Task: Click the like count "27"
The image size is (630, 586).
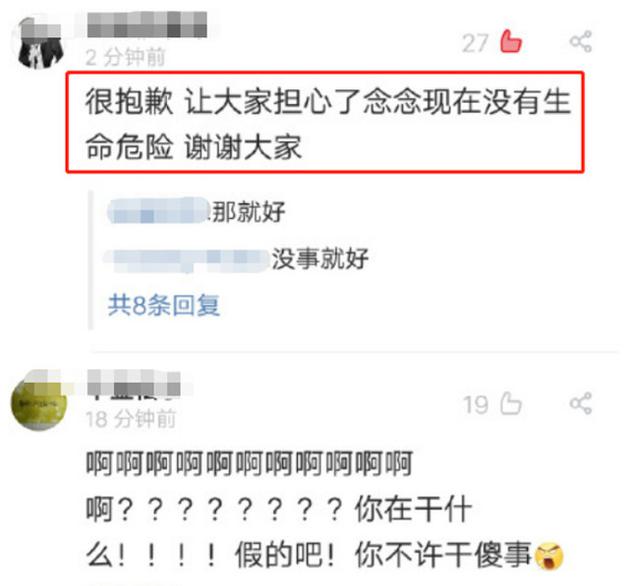Action: [x=475, y=43]
